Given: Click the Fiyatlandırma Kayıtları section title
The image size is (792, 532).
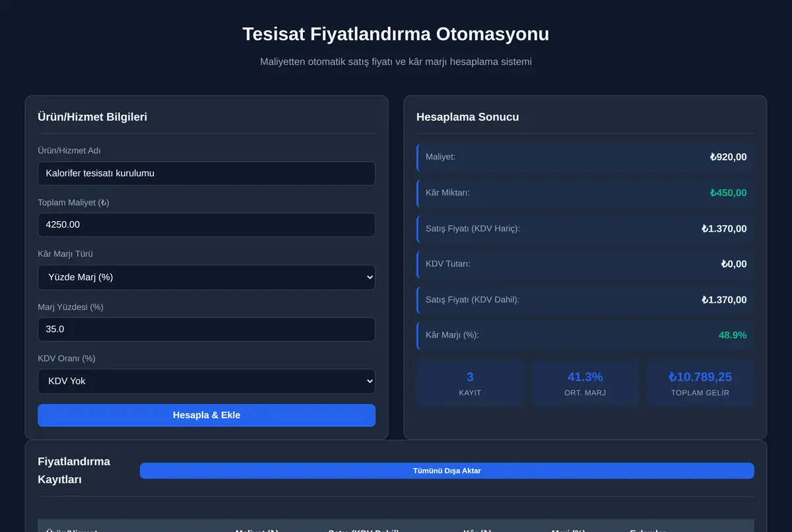Looking at the screenshot, I should tap(74, 471).
